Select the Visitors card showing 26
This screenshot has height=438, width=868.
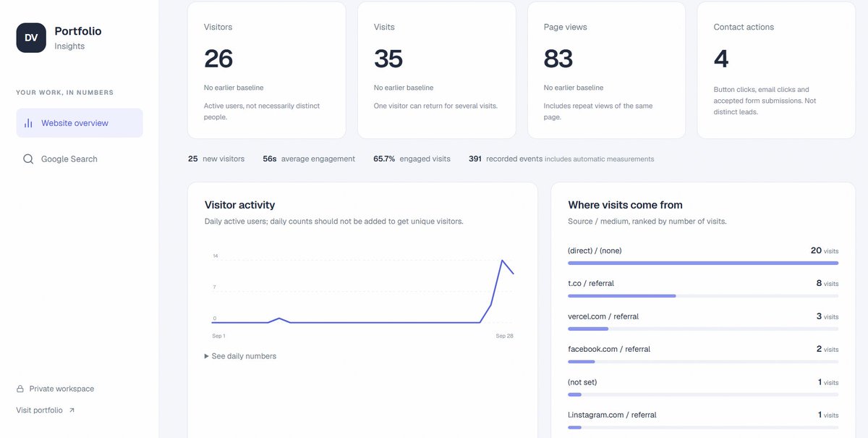click(x=266, y=70)
